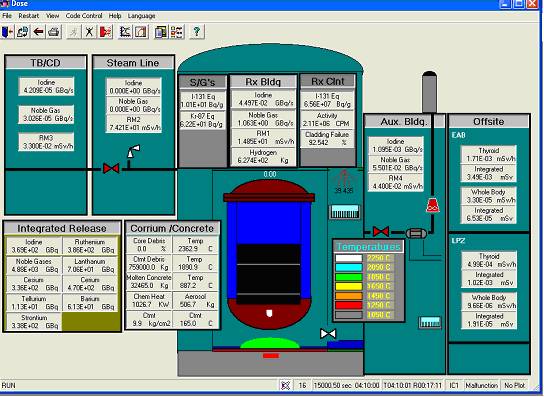
Task: Click the white 2250 C temperature swatch
Action: (349, 258)
